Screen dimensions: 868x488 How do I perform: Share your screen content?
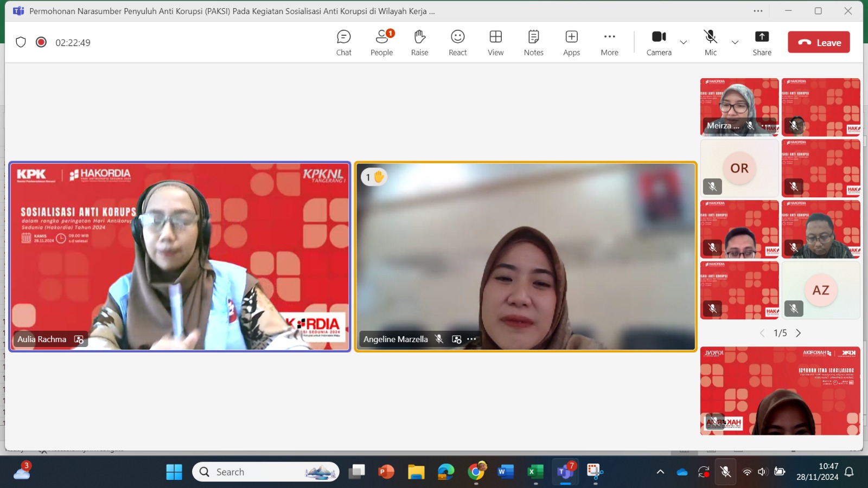[762, 43]
